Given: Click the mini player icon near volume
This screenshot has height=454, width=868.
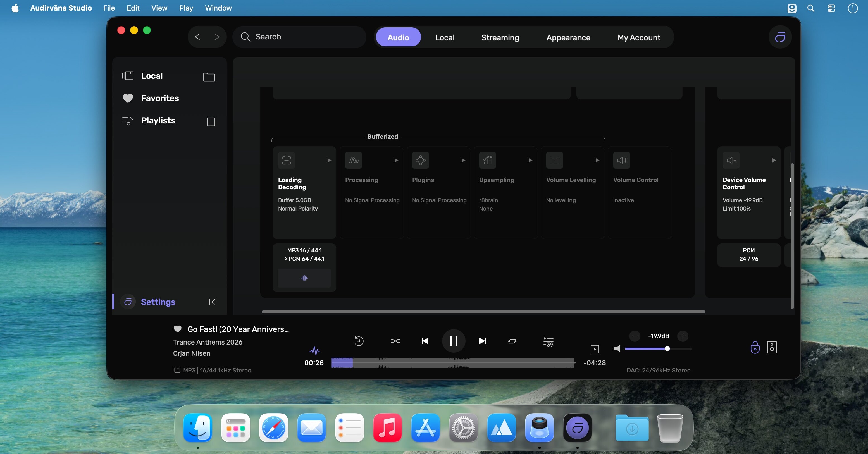Looking at the screenshot, I should coord(595,349).
